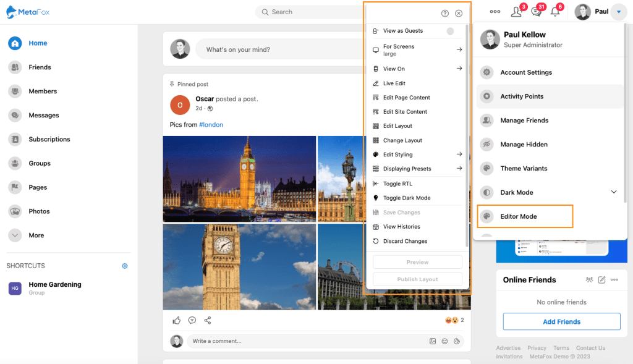Click the Add Friends button
The height and width of the screenshot is (364, 633).
(561, 321)
